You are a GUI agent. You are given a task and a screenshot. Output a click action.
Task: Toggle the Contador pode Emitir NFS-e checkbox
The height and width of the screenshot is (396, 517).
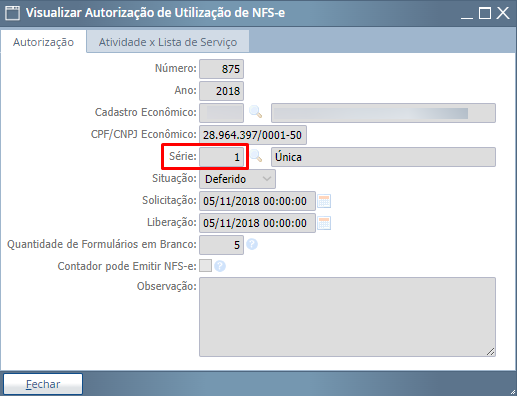pyautogui.click(x=205, y=266)
